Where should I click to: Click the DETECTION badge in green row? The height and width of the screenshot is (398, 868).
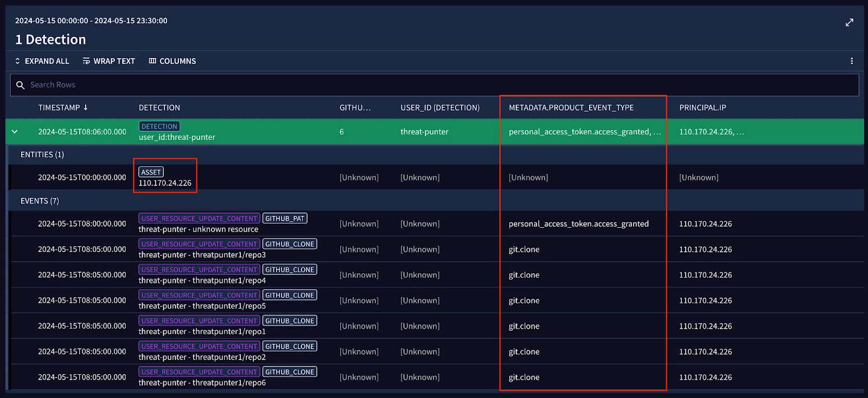click(x=159, y=126)
